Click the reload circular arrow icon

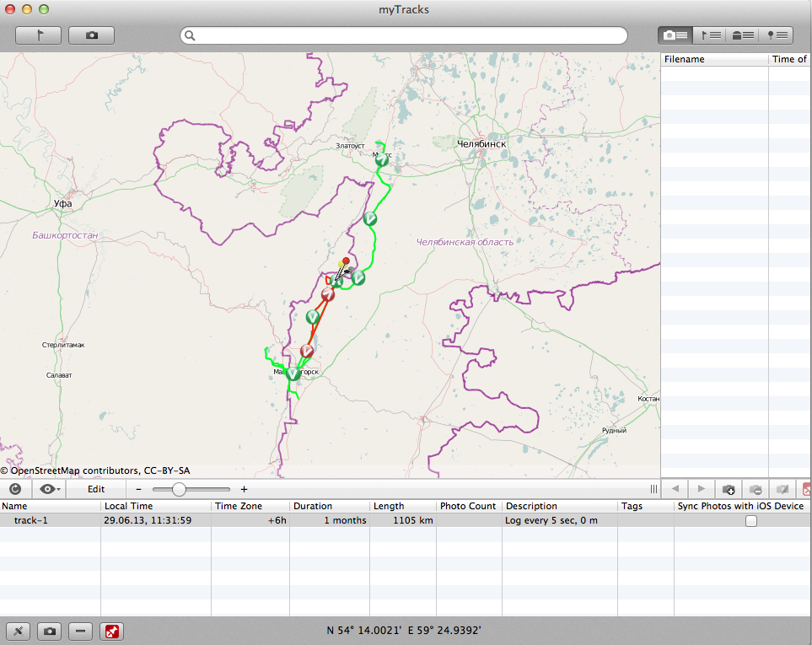pos(15,489)
